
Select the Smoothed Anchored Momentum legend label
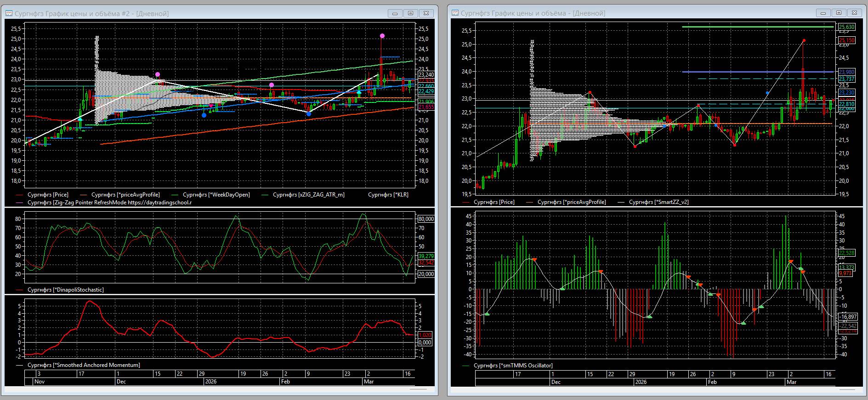[x=83, y=365]
